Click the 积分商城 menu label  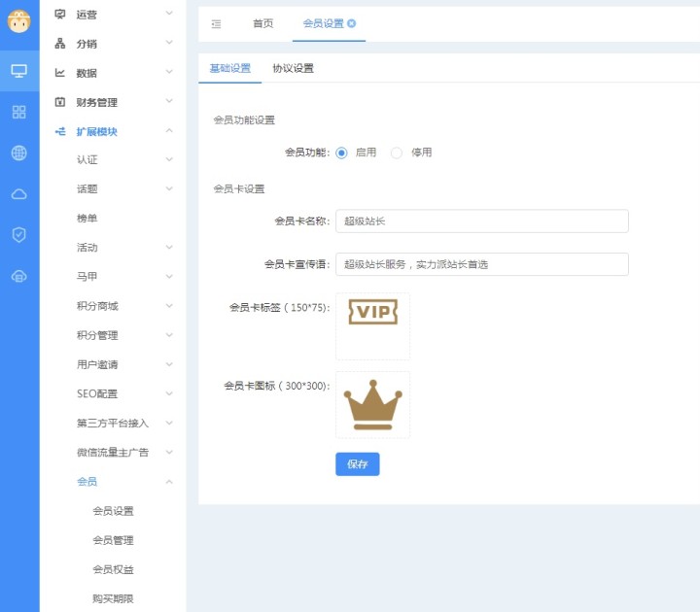pos(97,306)
